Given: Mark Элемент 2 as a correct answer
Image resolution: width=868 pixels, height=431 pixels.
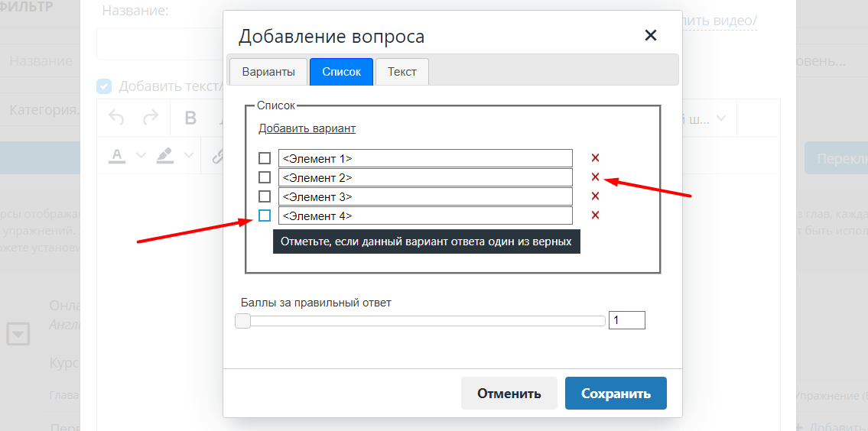Looking at the screenshot, I should [265, 177].
